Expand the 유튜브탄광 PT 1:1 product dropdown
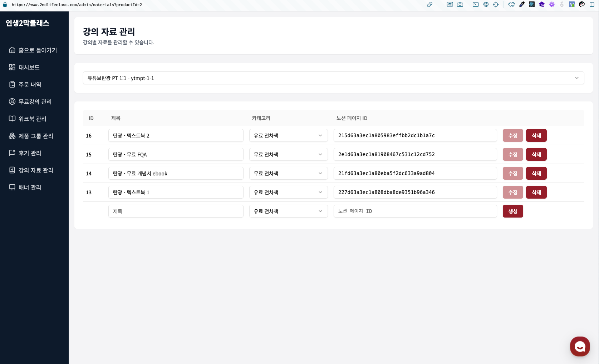 click(333, 78)
